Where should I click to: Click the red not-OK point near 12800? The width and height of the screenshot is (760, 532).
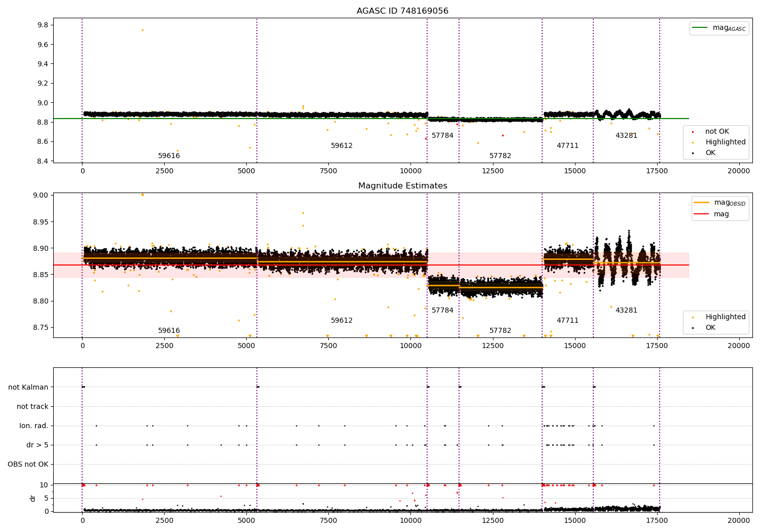(503, 135)
